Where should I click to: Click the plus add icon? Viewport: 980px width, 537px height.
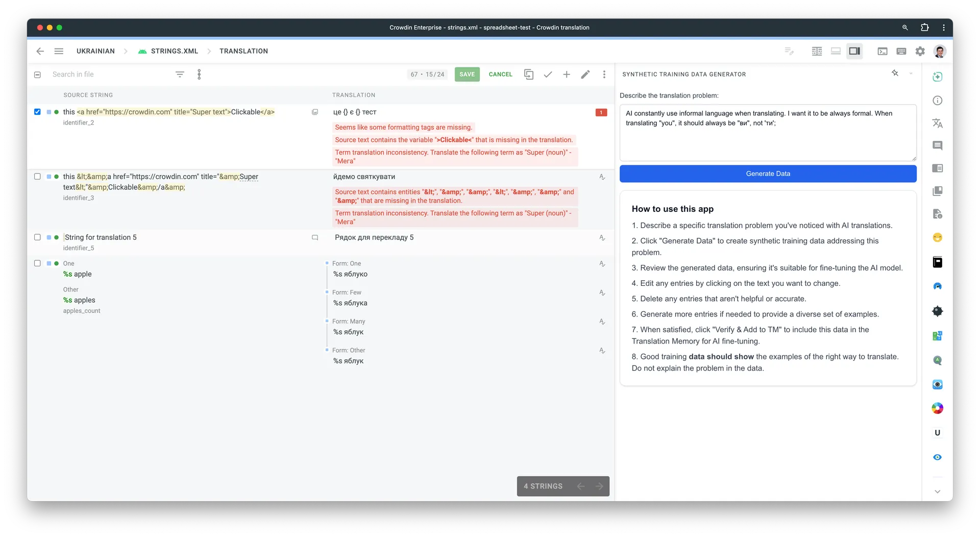[567, 75]
